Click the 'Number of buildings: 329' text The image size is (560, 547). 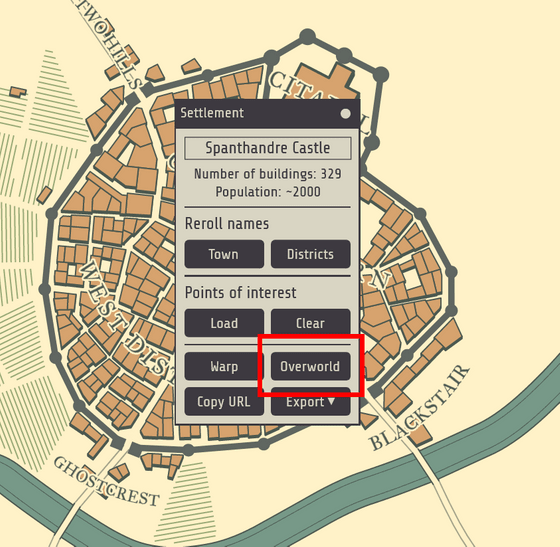coord(268,174)
